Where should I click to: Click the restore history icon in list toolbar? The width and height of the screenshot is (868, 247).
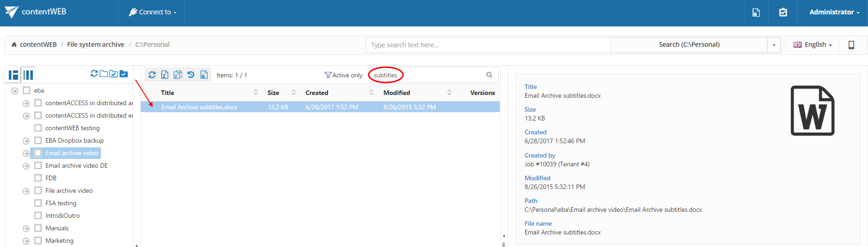(x=191, y=75)
